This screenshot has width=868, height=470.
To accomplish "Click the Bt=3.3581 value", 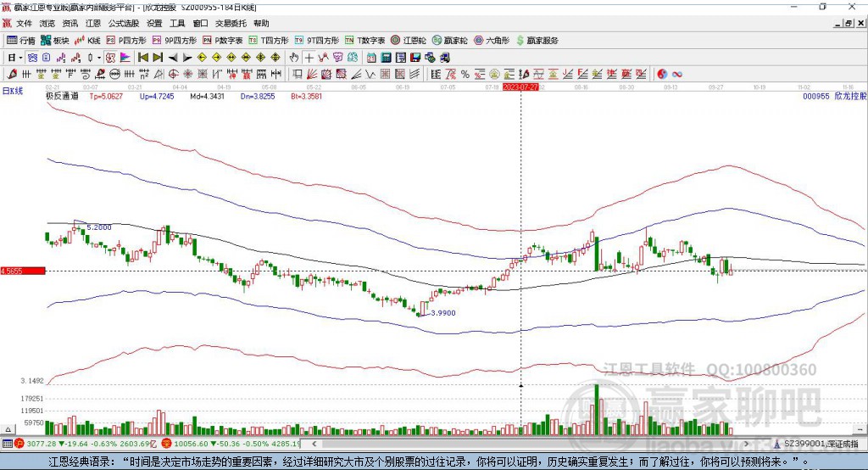I will [306, 96].
